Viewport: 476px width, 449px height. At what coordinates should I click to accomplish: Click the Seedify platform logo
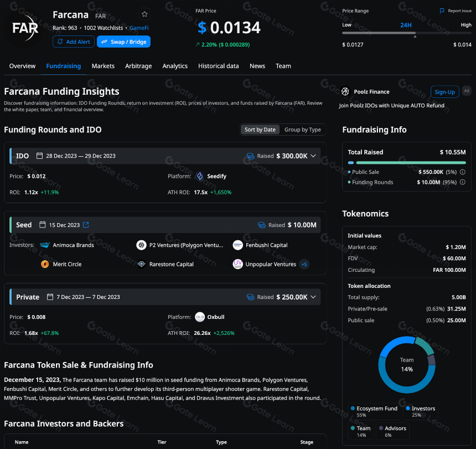[199, 176]
